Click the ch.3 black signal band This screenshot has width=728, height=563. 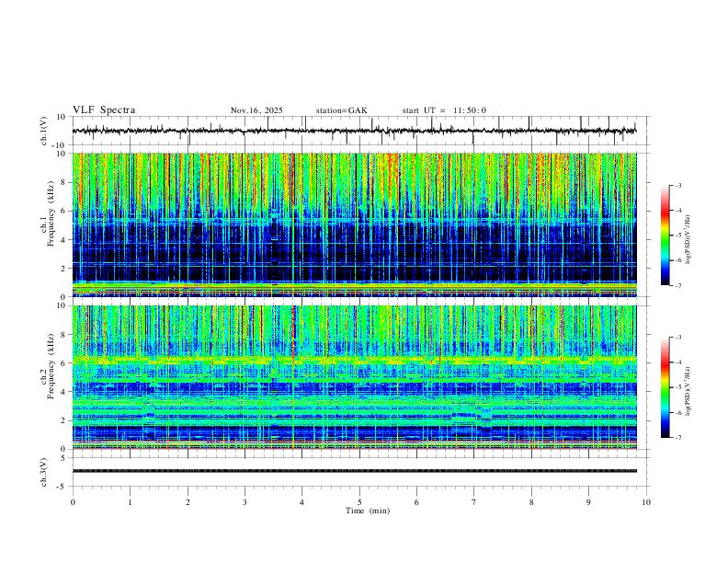(x=354, y=471)
